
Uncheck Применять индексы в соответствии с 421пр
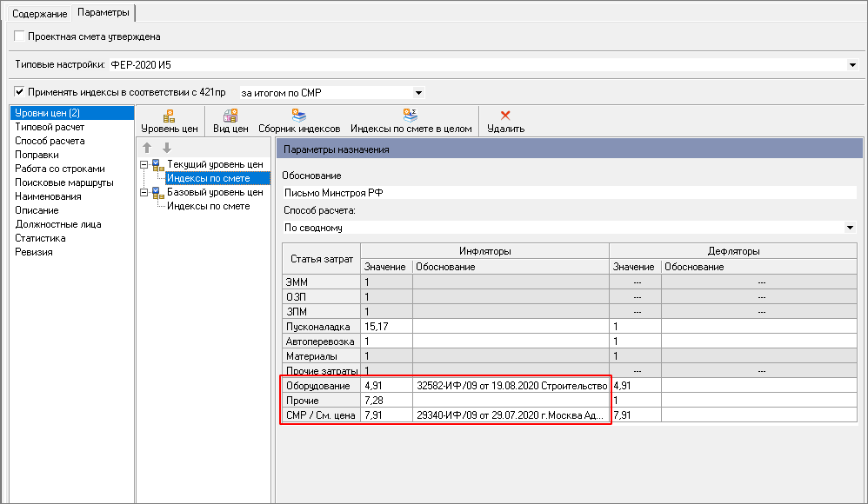[20, 91]
